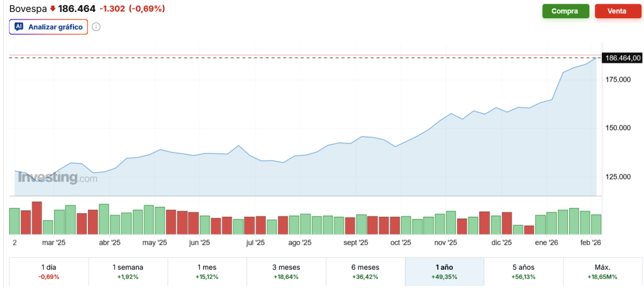Click the Venta button

tap(616, 11)
